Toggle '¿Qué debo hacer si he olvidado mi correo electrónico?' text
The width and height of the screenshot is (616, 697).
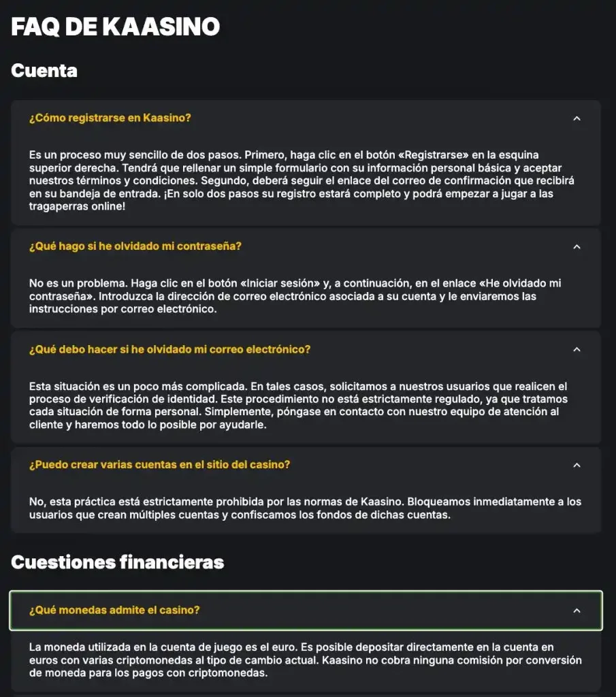169,349
